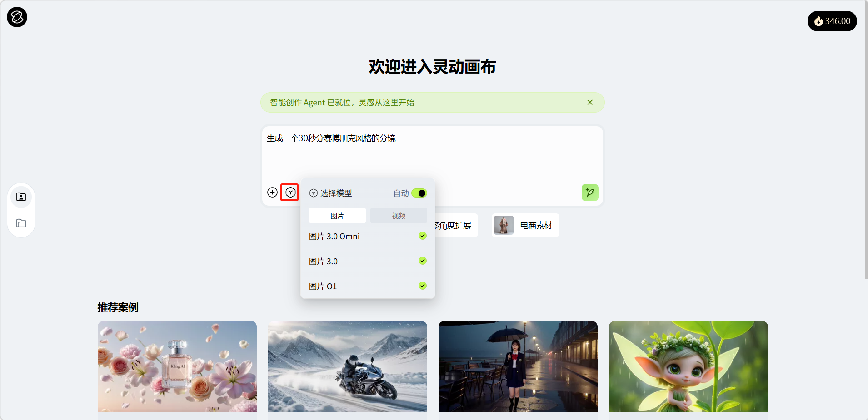Open the credits balance flame badge
The image size is (868, 420).
[832, 21]
